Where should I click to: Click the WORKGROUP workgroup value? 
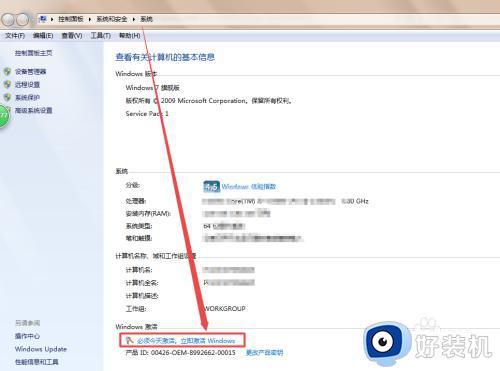(225, 309)
